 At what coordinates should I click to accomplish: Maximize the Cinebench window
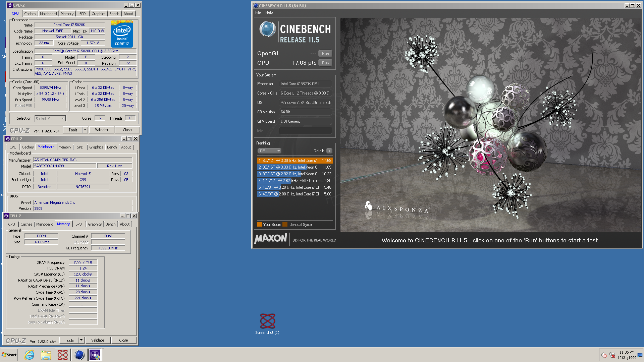633,5
